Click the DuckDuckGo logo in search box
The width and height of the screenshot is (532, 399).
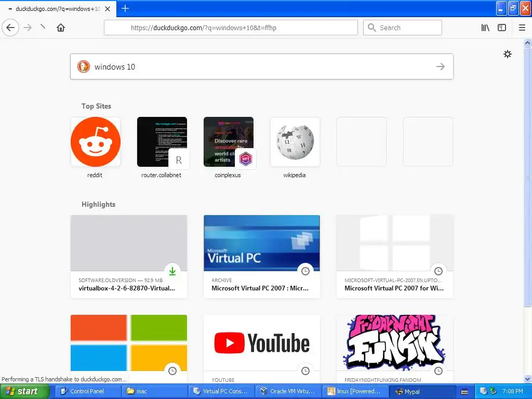[84, 66]
